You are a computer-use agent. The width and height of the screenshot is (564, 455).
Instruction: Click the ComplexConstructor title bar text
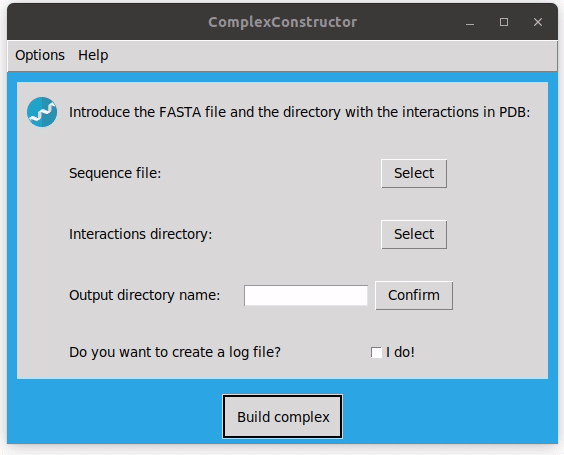click(282, 22)
